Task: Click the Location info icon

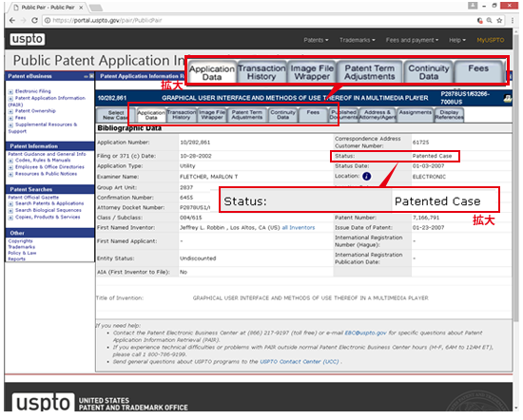Action: pyautogui.click(x=366, y=177)
